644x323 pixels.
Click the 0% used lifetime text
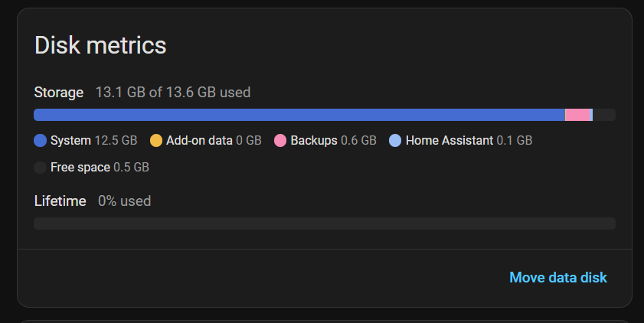pos(124,201)
